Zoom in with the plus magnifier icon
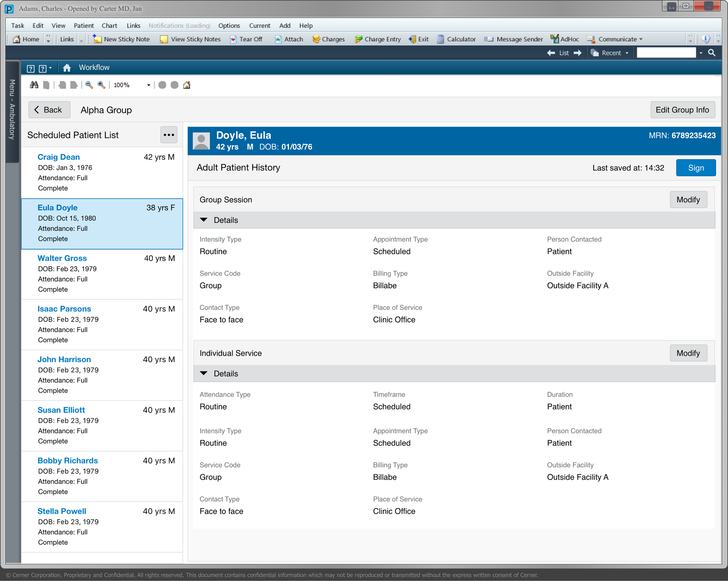728x581 pixels. click(101, 85)
